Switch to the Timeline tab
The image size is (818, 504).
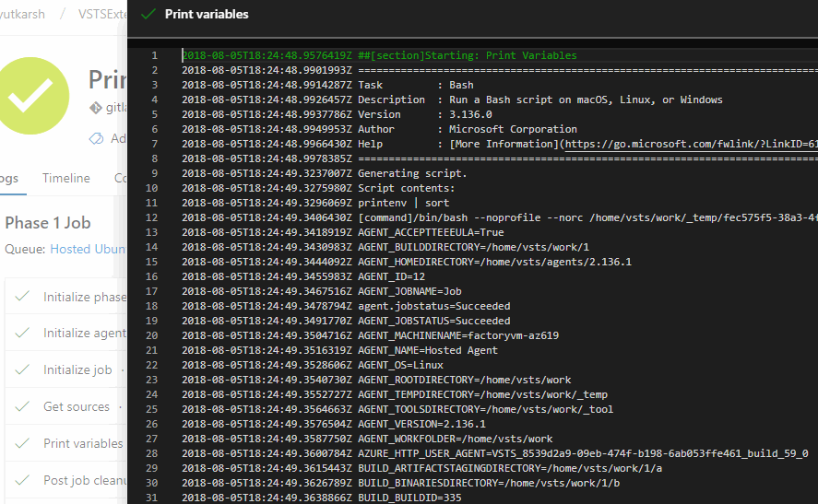66,178
